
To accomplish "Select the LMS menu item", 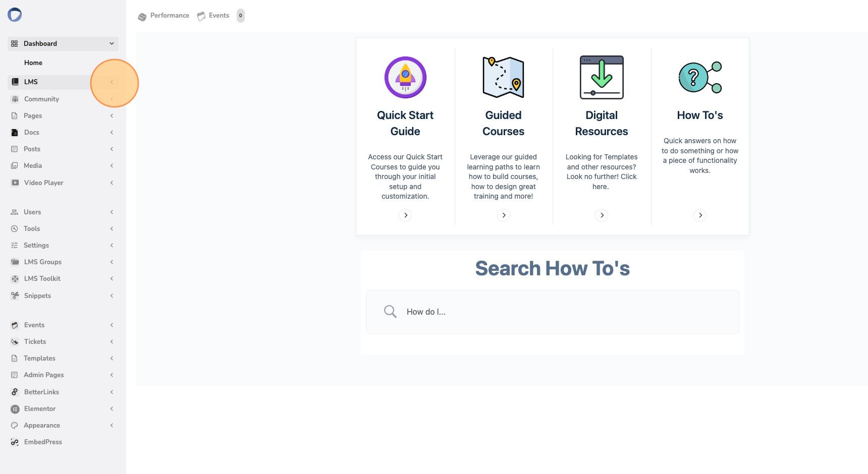I will 63,82.
